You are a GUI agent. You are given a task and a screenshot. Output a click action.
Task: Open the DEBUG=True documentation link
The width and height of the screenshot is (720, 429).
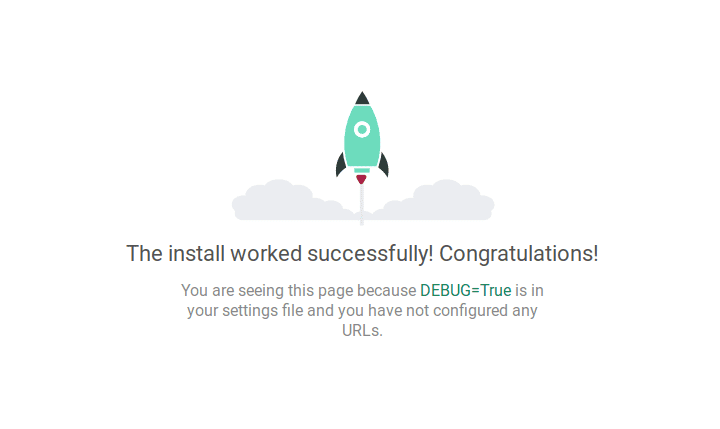(466, 290)
